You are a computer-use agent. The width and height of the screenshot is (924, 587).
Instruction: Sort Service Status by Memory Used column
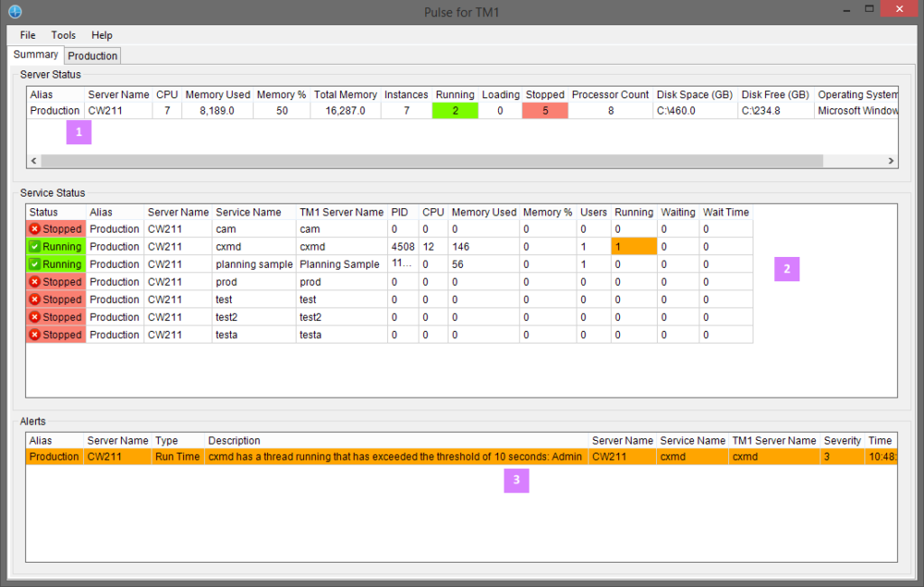click(x=484, y=213)
